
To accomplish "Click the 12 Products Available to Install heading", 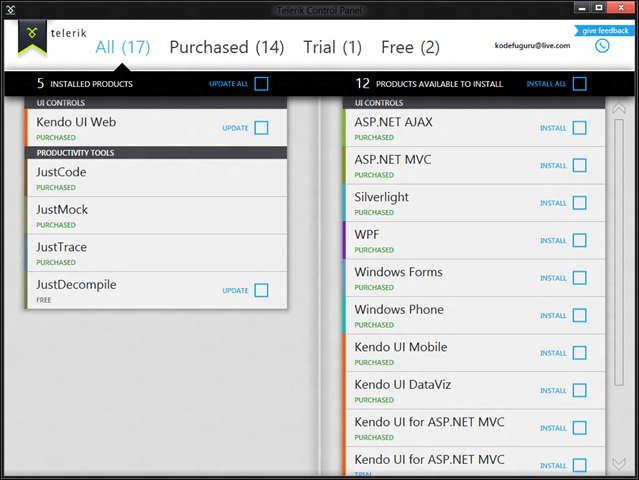I will pos(429,84).
